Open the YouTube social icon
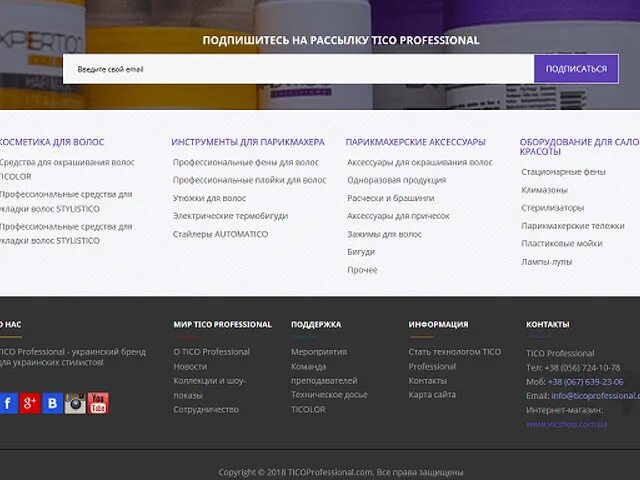640x480 pixels. [98, 403]
